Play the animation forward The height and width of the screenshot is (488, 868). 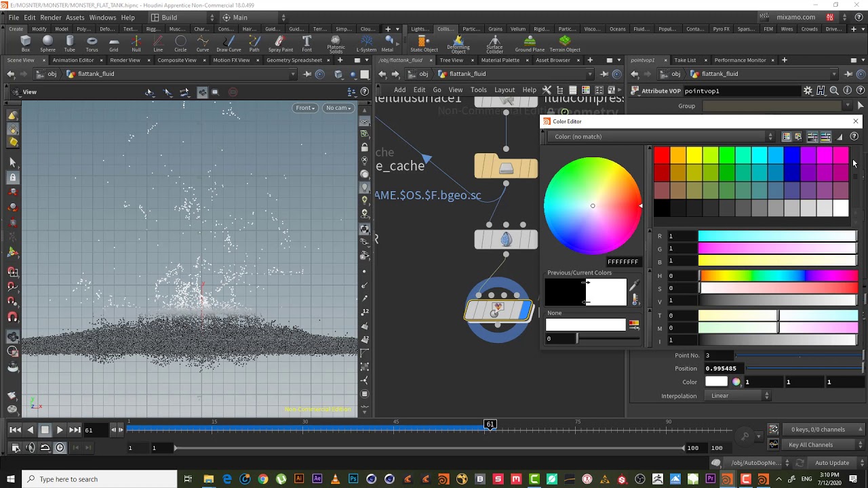60,430
